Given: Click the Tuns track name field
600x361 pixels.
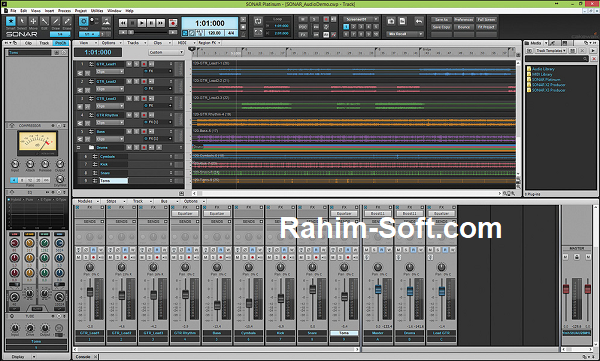Looking at the screenshot, I should pos(114,181).
